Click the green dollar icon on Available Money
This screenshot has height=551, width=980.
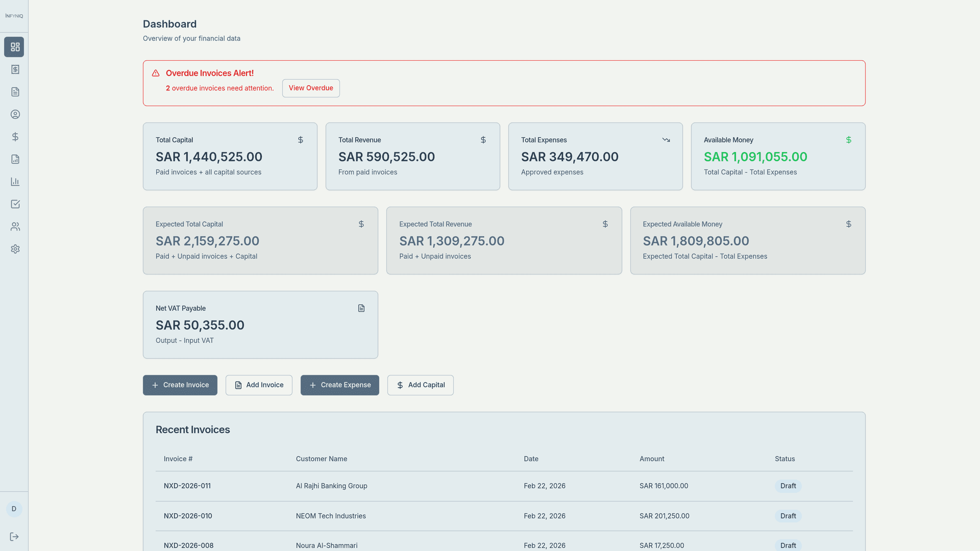click(x=849, y=139)
